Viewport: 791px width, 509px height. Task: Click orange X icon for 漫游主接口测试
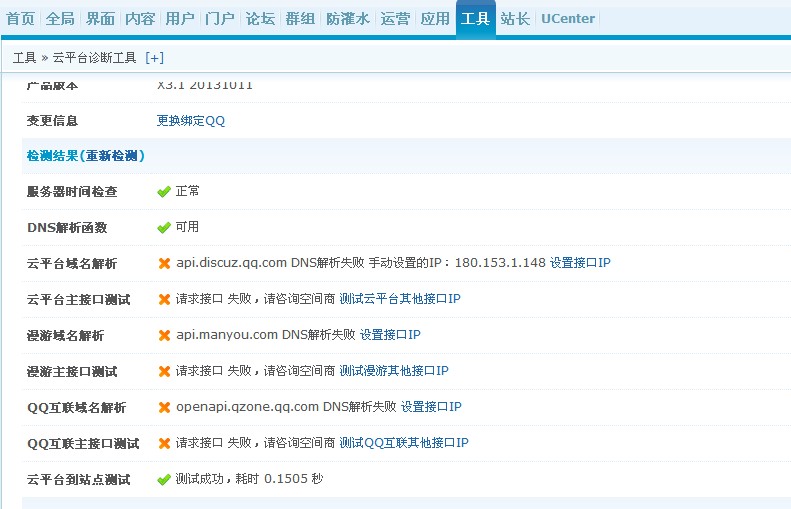coord(164,371)
